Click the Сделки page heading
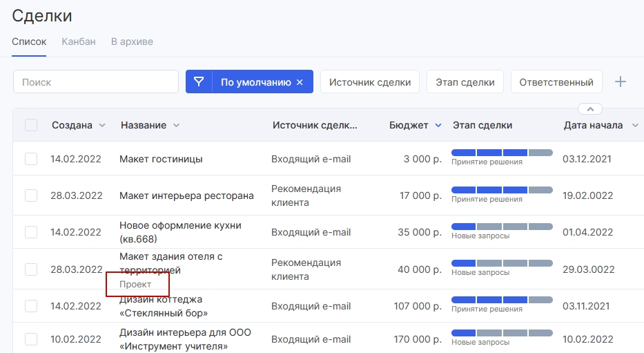This screenshot has height=353, width=644. click(x=42, y=16)
